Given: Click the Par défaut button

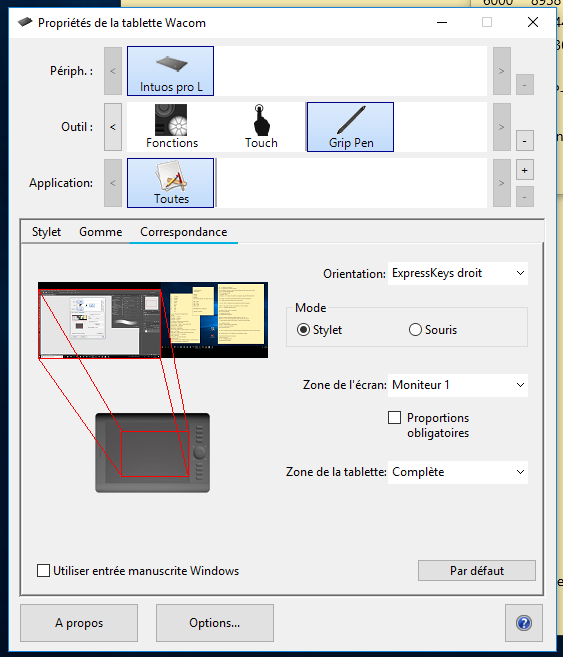Looking at the screenshot, I should (477, 571).
